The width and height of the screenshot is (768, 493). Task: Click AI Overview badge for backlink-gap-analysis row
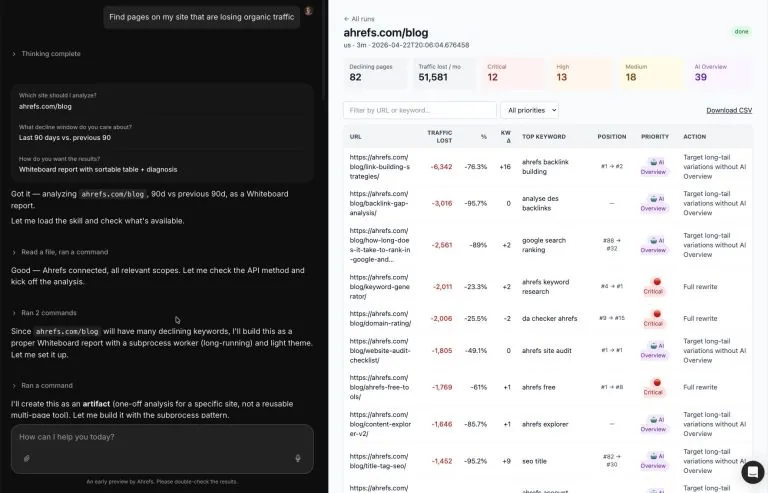[x=653, y=204]
